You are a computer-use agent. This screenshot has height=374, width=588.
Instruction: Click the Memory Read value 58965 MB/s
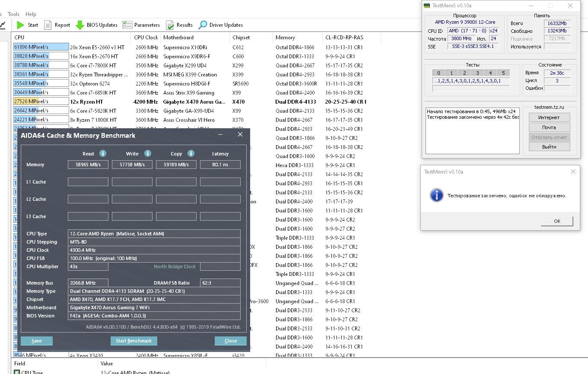pyautogui.click(x=88, y=165)
